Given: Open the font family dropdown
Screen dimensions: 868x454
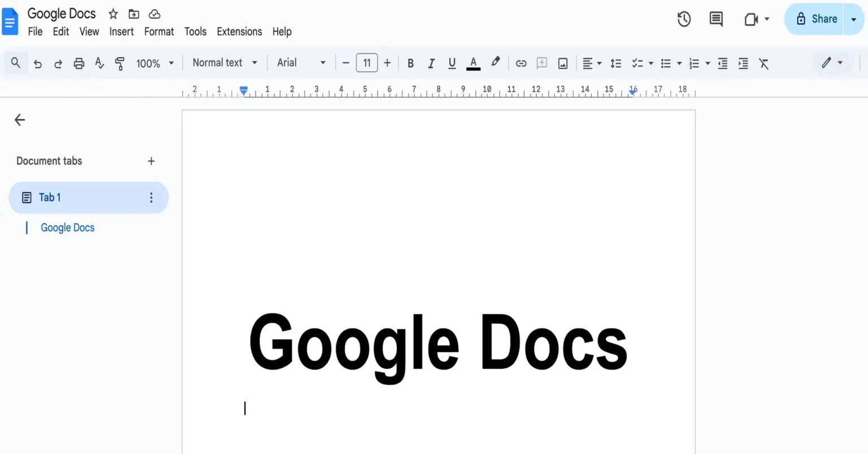Looking at the screenshot, I should point(300,63).
